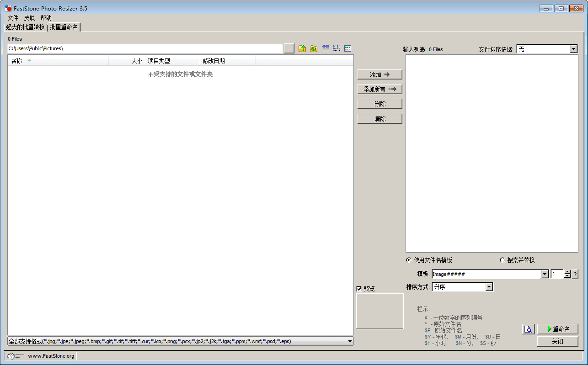Viewport: 588px width, 365px height.
Task: Minimize the FastStone window
Action: (546, 8)
